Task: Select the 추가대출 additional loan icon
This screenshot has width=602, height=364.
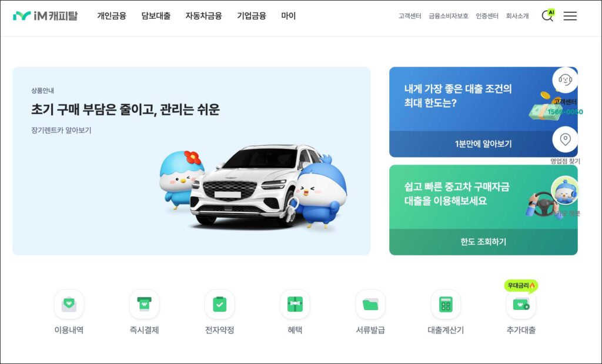Action: coord(521,305)
